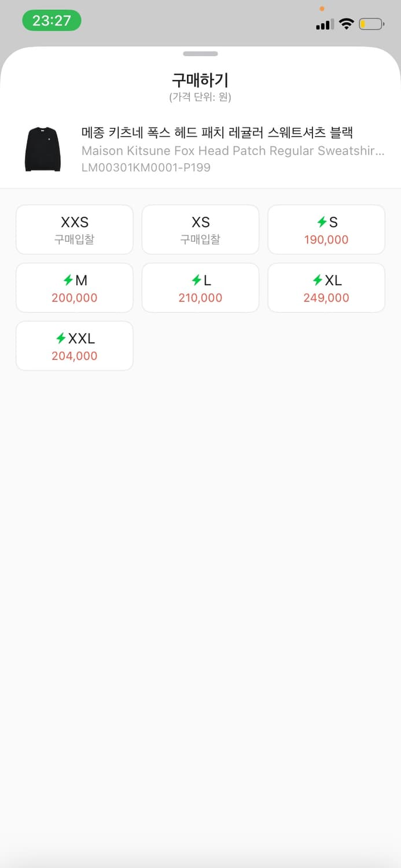The image size is (401, 868).
Task: Tap the lightning icon on the XL size button
Action: click(317, 280)
